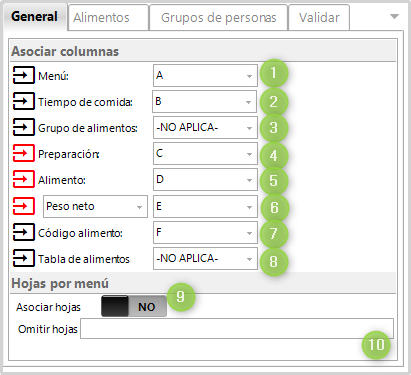This screenshot has height=375, width=411.
Task: Click the red arrow icon beside Alimento
Action: [x=23, y=179]
